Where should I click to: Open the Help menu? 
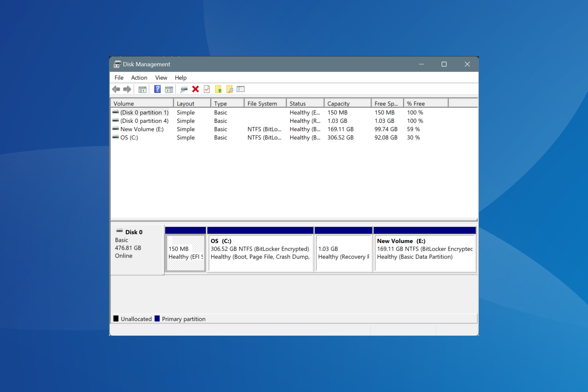click(x=181, y=78)
